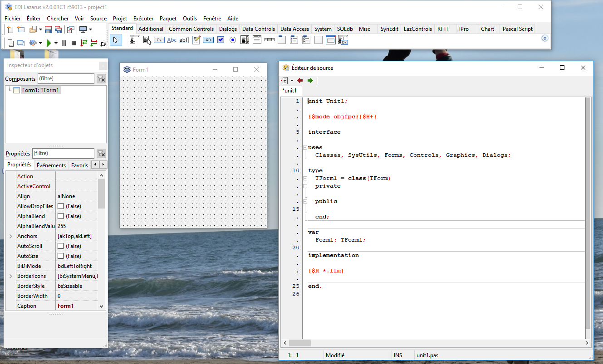Run the project with green arrow

pos(49,43)
